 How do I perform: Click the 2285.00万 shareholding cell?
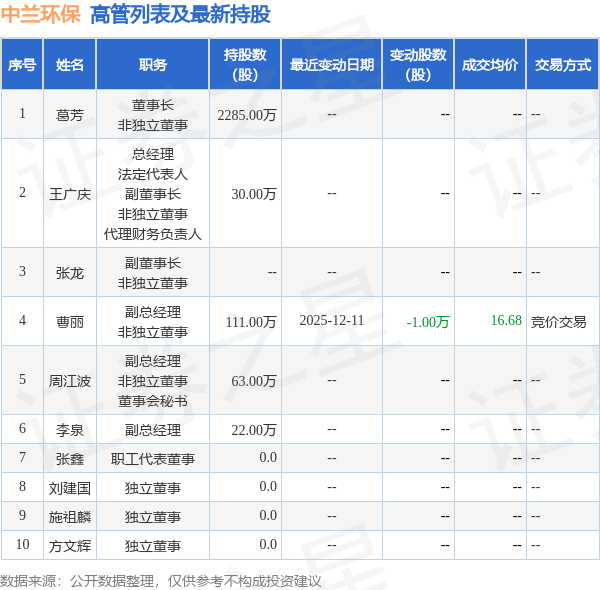tap(247, 115)
